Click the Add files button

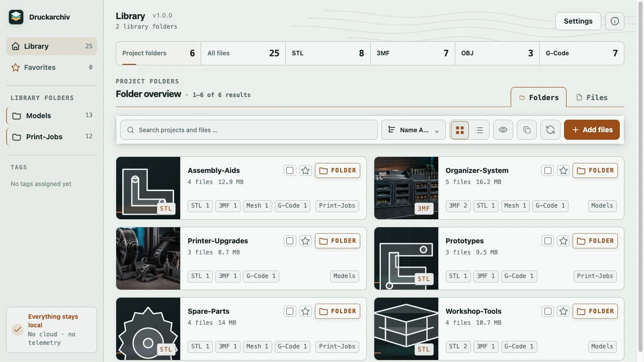click(x=592, y=130)
